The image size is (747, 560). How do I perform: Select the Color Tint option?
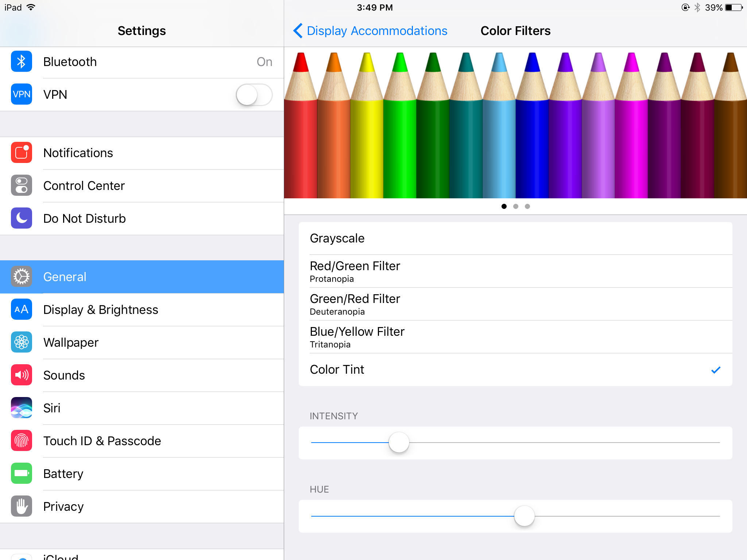pos(515,370)
